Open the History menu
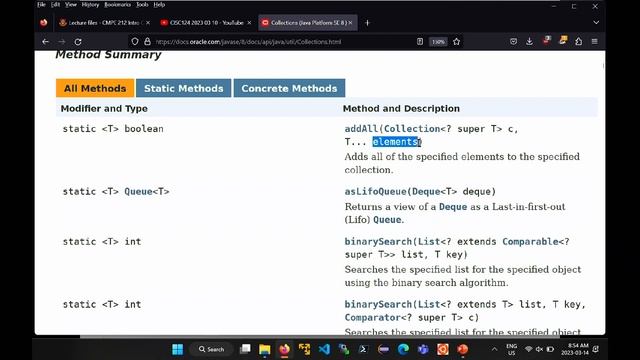 [90, 5]
